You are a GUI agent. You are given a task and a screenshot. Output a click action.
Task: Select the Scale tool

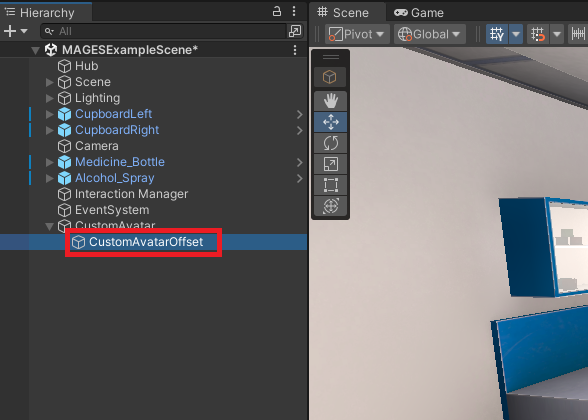pyautogui.click(x=330, y=164)
